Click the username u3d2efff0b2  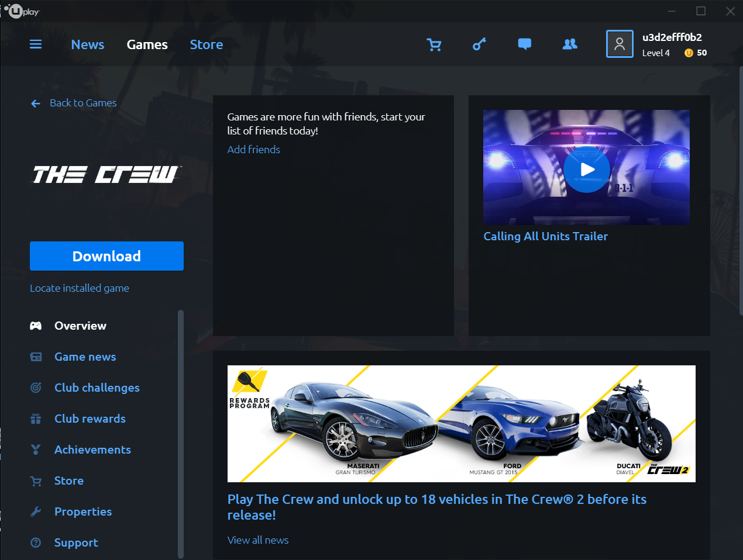pyautogui.click(x=672, y=37)
